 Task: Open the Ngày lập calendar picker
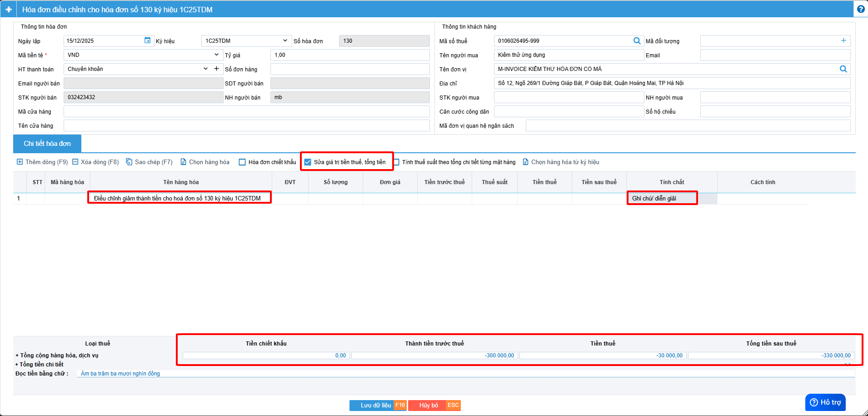click(x=147, y=40)
